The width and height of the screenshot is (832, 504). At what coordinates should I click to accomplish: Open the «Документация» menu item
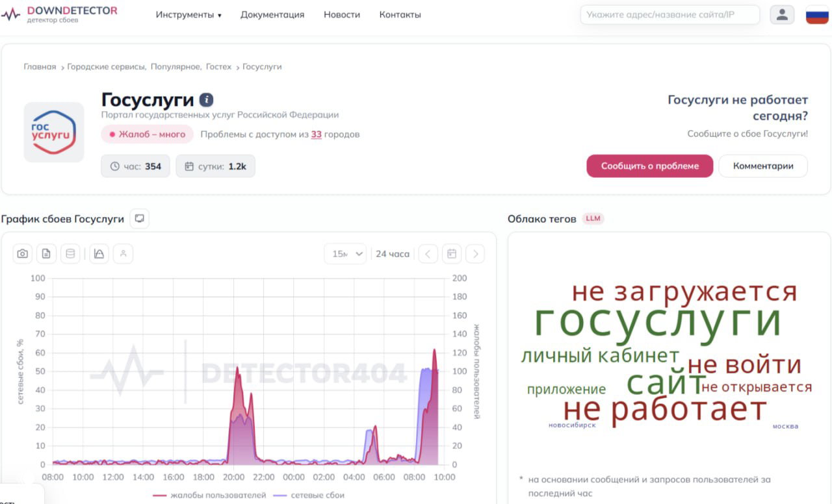(x=272, y=14)
